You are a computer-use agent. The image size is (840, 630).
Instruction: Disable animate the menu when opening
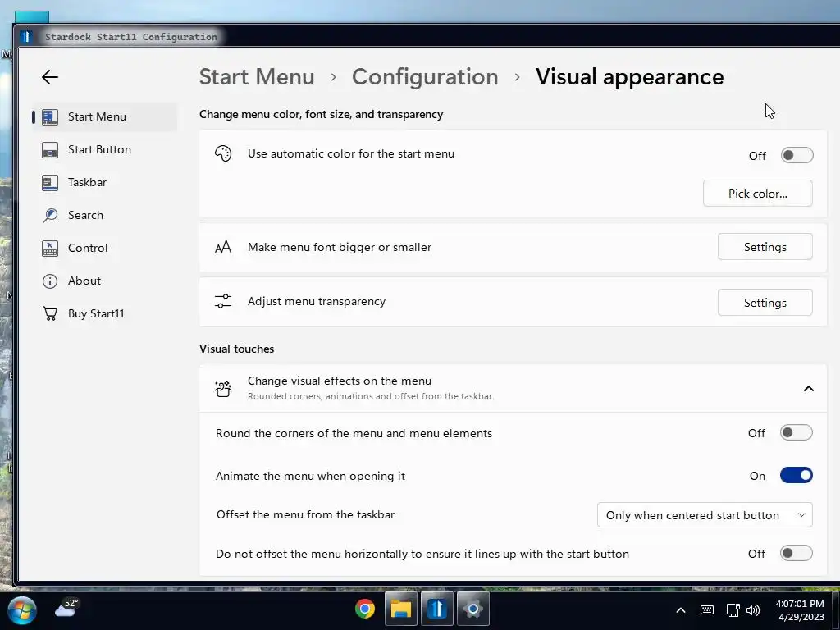coord(796,476)
